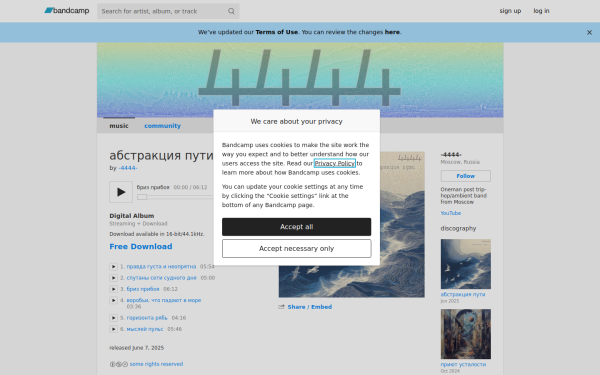The height and width of the screenshot is (375, 600).
Task: Open track title горизонта рябь
Action: tap(147, 318)
